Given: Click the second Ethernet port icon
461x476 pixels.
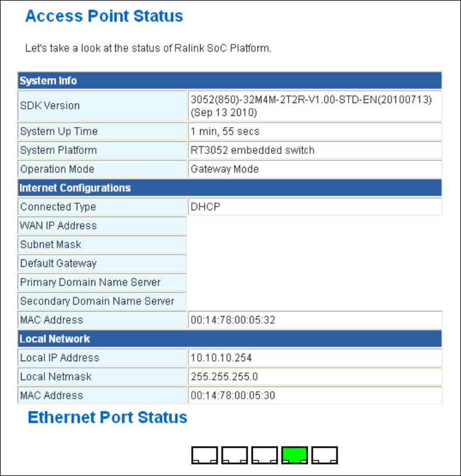Looking at the screenshot, I should point(235,456).
